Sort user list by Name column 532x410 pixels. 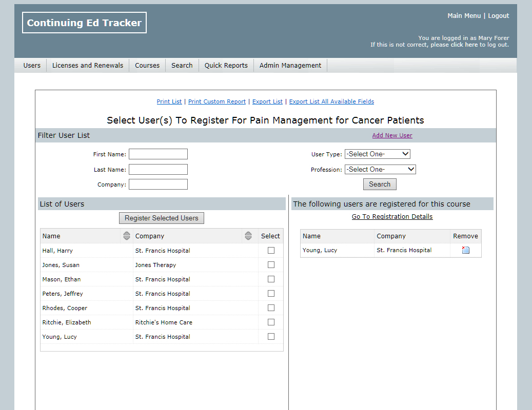pyautogui.click(x=127, y=236)
